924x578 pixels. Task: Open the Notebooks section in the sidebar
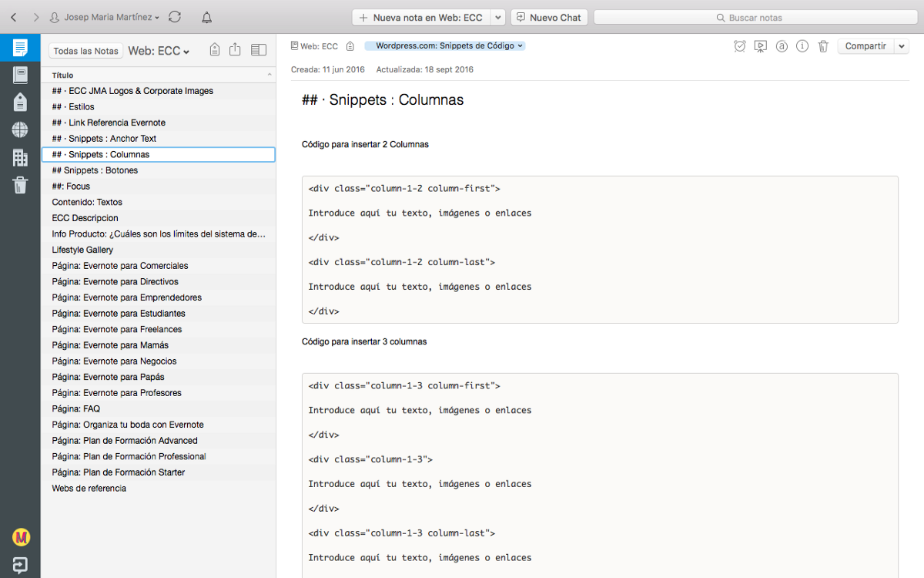click(x=20, y=75)
